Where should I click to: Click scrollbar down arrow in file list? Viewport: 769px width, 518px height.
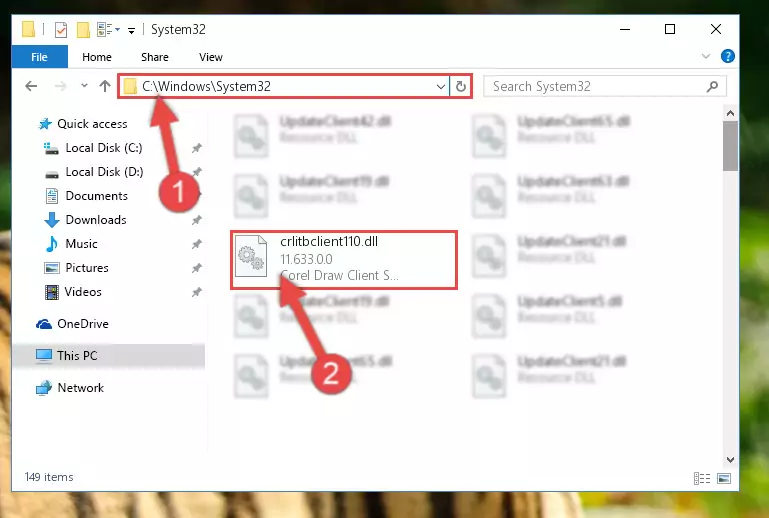click(x=730, y=460)
